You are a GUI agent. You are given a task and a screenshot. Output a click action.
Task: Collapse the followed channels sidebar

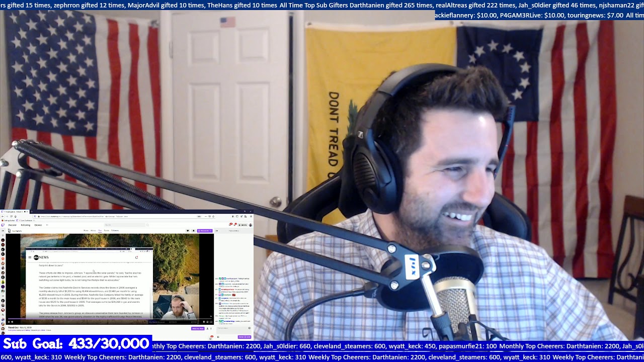coord(3,231)
